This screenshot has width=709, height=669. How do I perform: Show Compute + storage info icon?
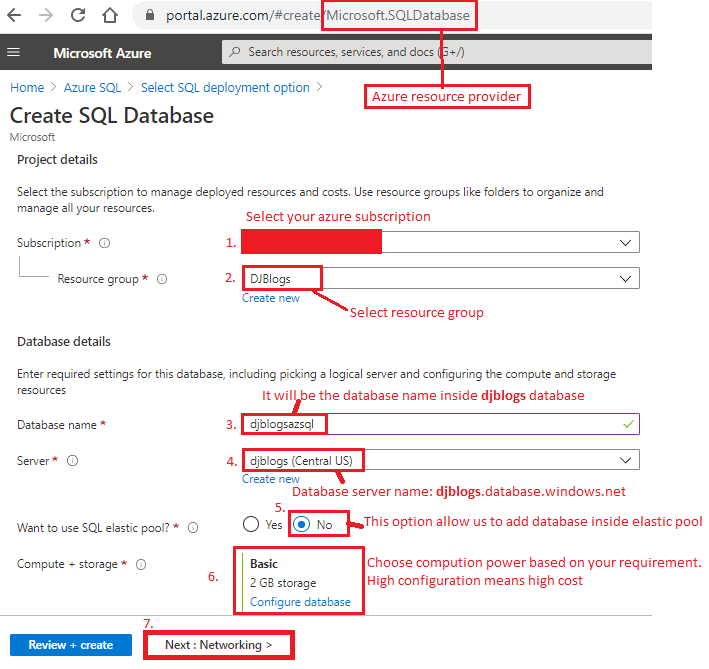pos(141,565)
